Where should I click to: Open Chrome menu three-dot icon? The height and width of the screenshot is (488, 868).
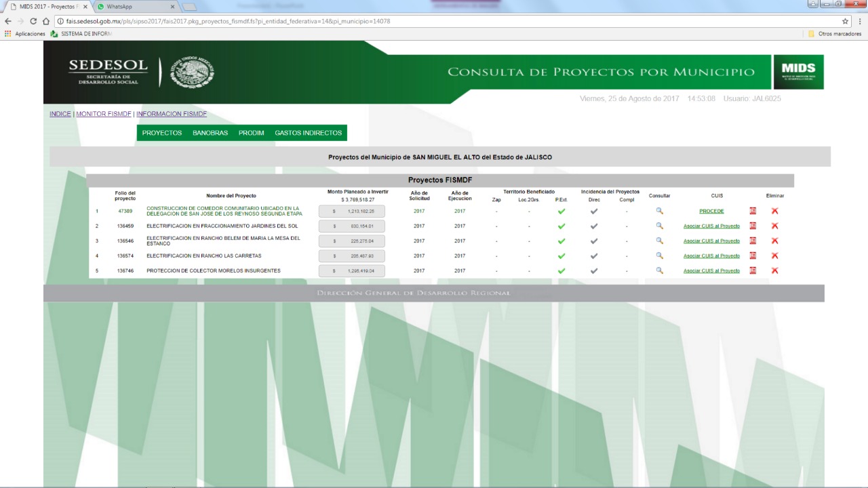pos(860,21)
